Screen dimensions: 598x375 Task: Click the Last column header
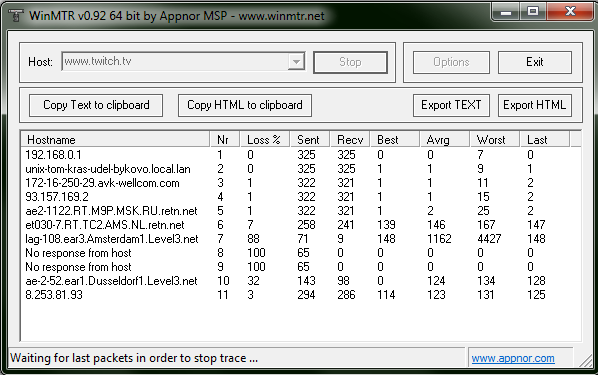[x=545, y=140]
